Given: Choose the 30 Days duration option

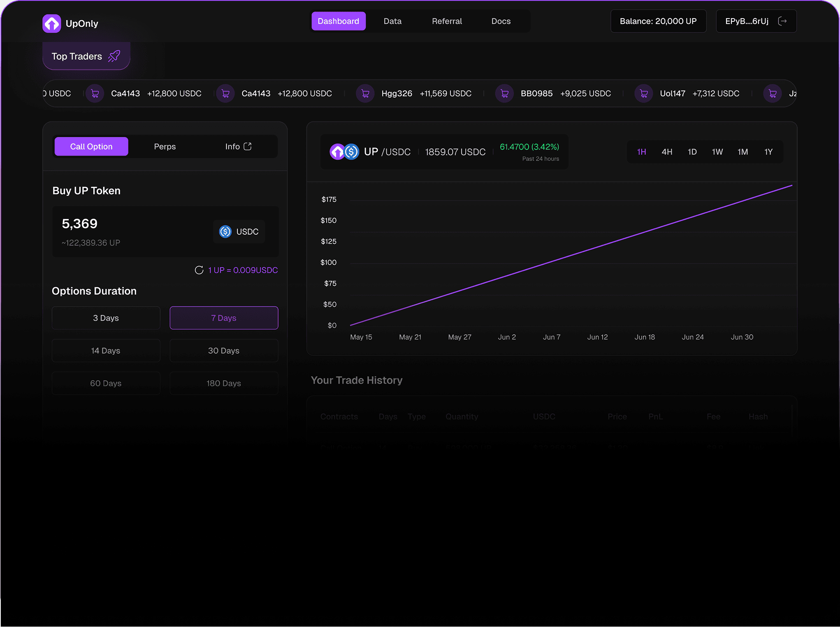Looking at the screenshot, I should [224, 351].
